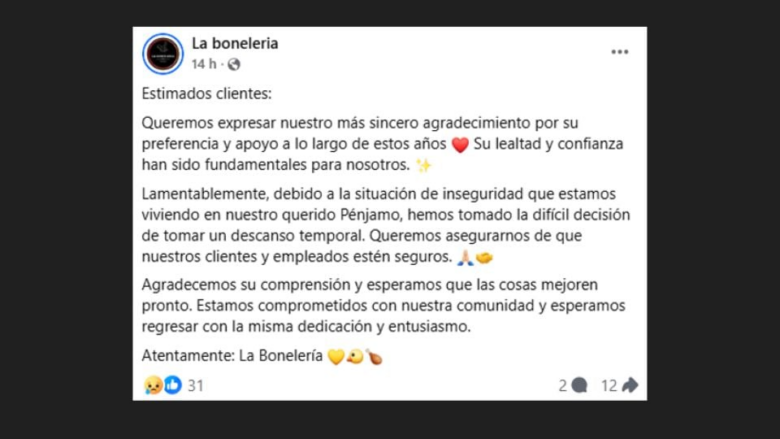Open the three-dot post options menu
Screen dimensions: 780x439
coord(620,52)
